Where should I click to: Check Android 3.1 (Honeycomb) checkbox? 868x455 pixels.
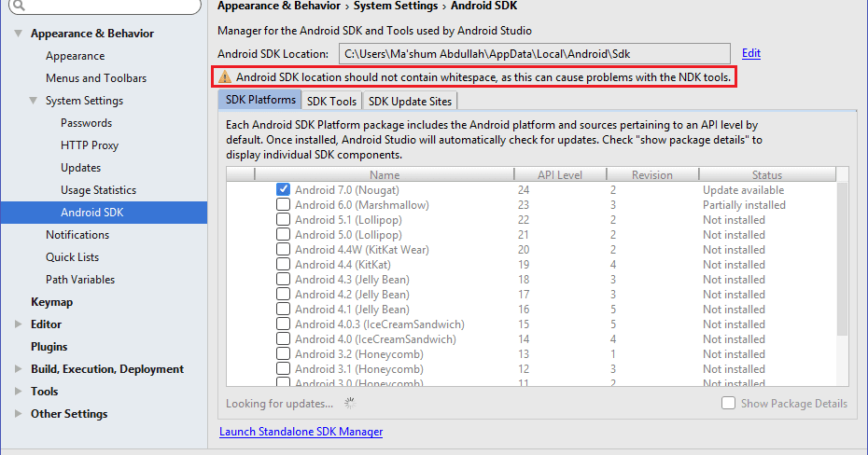tap(283, 368)
